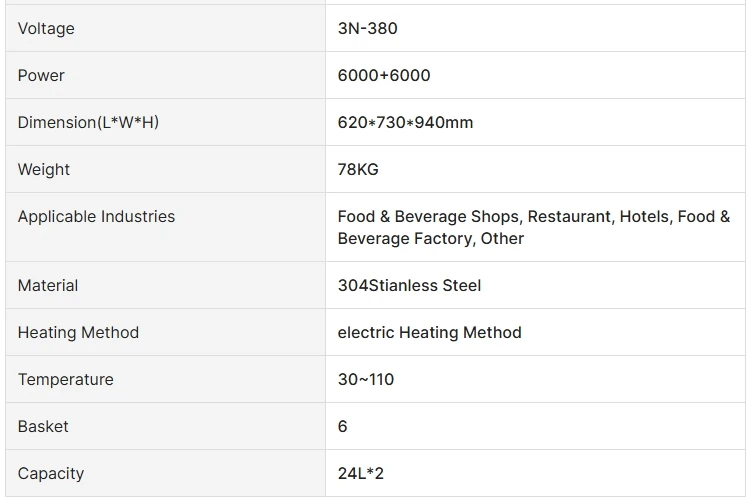Select the basket count value 6
Screen dimensions: 750x502
pyautogui.click(x=343, y=426)
